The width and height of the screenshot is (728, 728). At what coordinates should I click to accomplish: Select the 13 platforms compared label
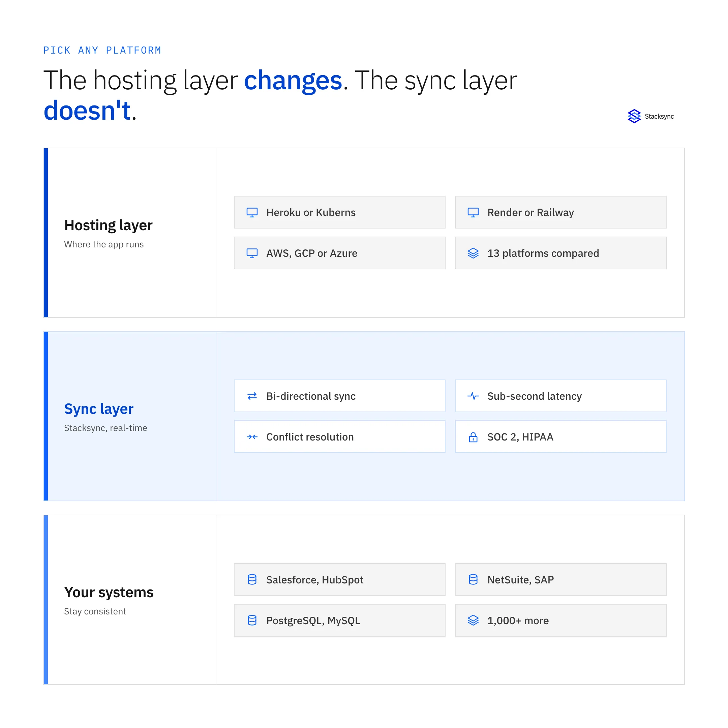543,253
